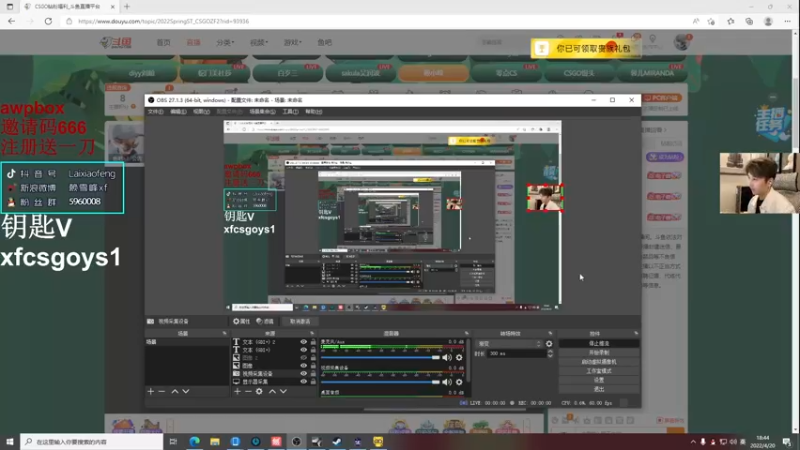The image size is (800, 450).
Task: Move the scene down with the scenes panel arrow
Action: click(x=186, y=391)
